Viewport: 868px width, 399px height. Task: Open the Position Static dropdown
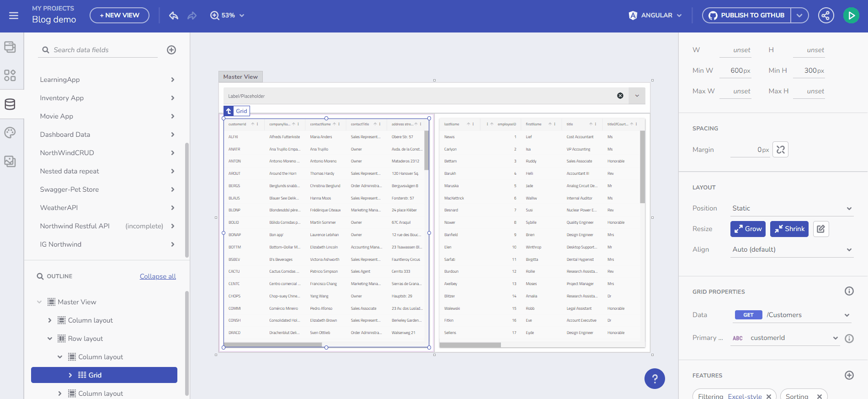[x=792, y=208]
